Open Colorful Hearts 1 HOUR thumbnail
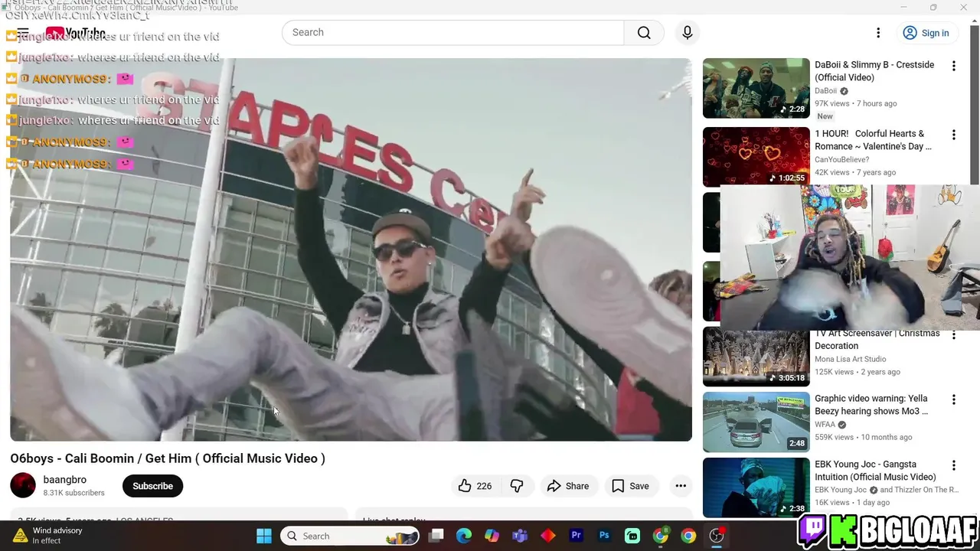 coord(756,157)
